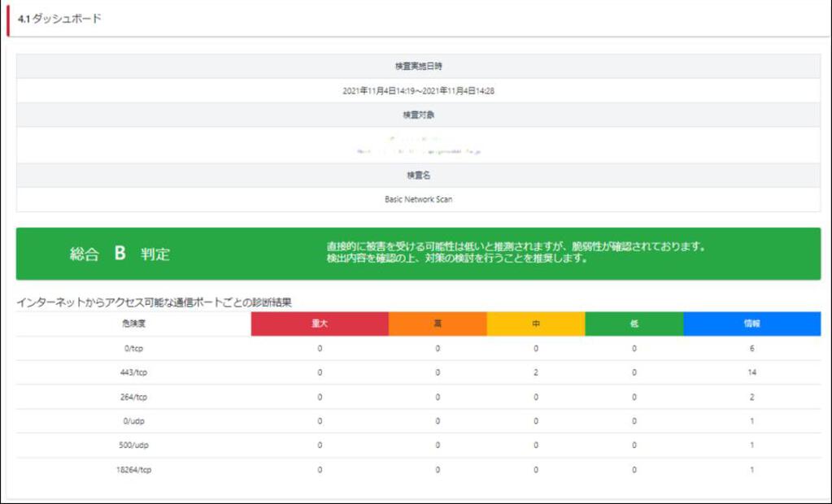Click the orange 高 severity header
Viewport: 832px width, 504px height.
[436, 323]
